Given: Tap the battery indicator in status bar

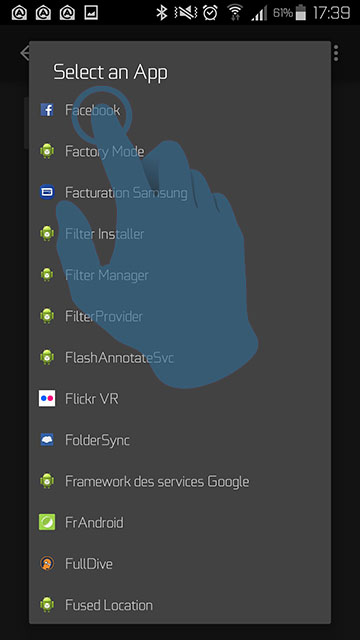Looking at the screenshot, I should point(301,13).
